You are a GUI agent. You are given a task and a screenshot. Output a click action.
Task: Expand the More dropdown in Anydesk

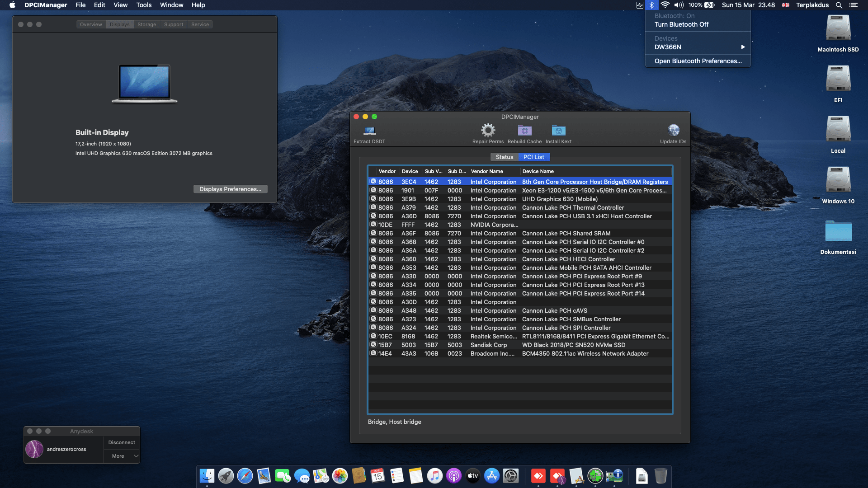[122, 456]
